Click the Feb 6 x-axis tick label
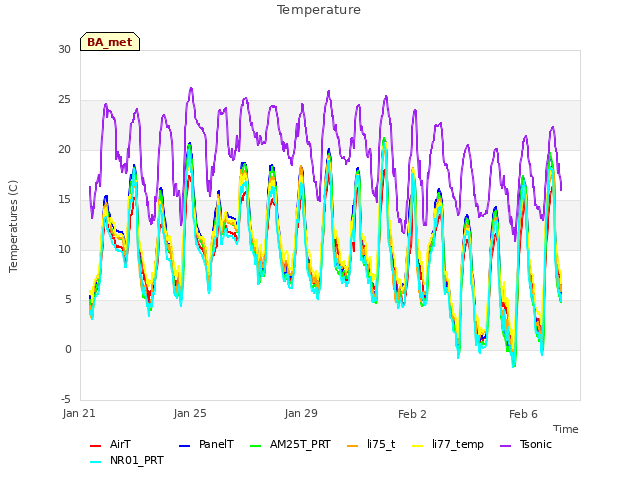The height and width of the screenshot is (480, 640). pyautogui.click(x=523, y=414)
